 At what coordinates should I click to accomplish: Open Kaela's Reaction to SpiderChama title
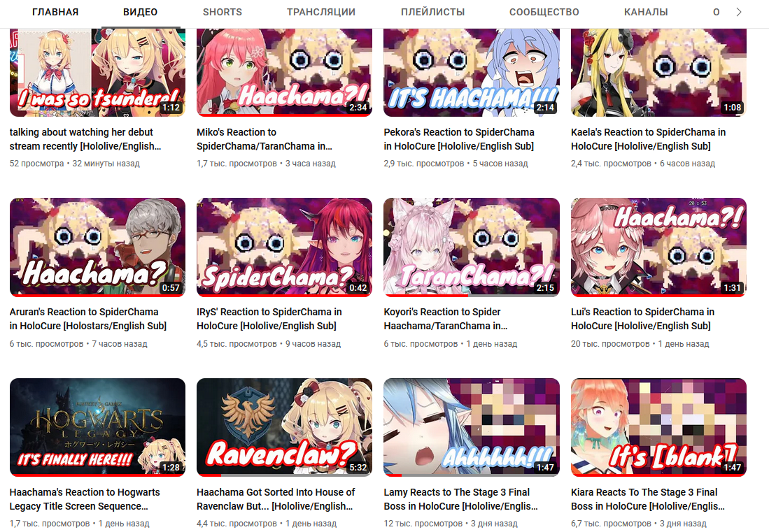point(649,139)
